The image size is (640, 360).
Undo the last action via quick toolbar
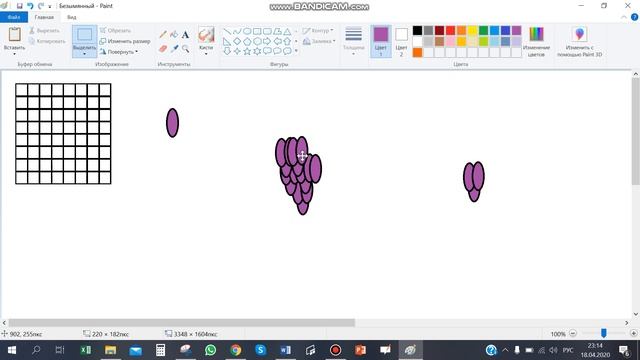pos(30,6)
